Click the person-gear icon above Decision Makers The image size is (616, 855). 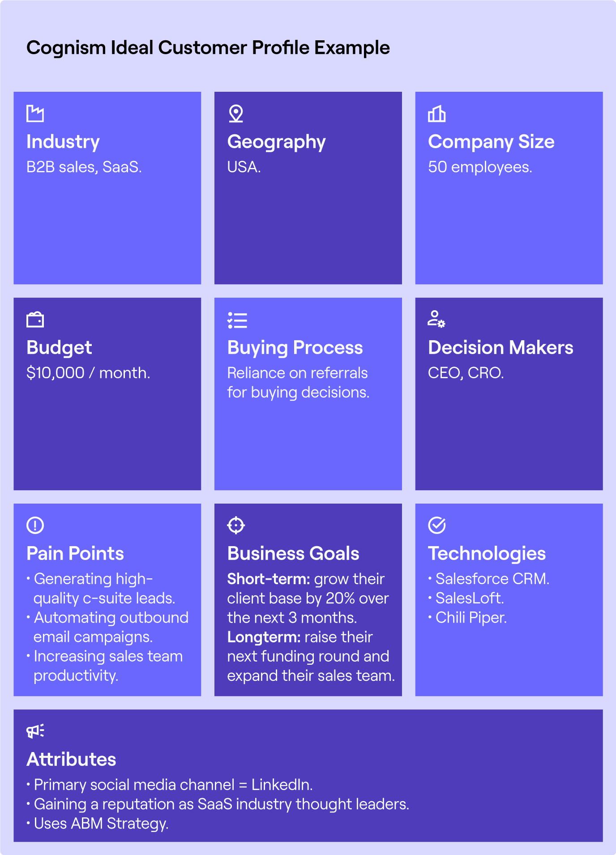click(436, 319)
